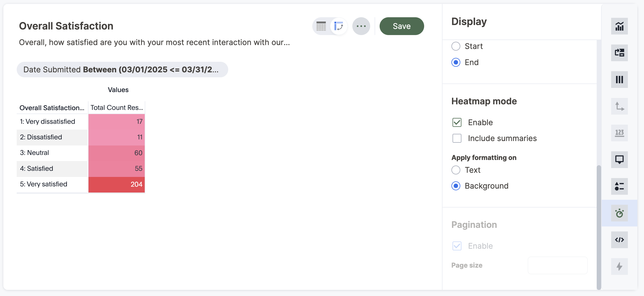
Task: Check Include summaries option
Action: coord(457,138)
